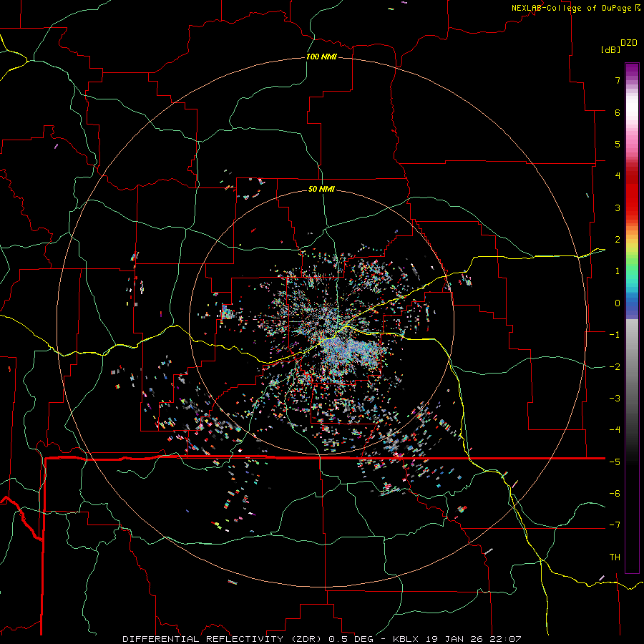Click the DZD [dB] legend title
The height and width of the screenshot is (644, 644).
(619, 46)
